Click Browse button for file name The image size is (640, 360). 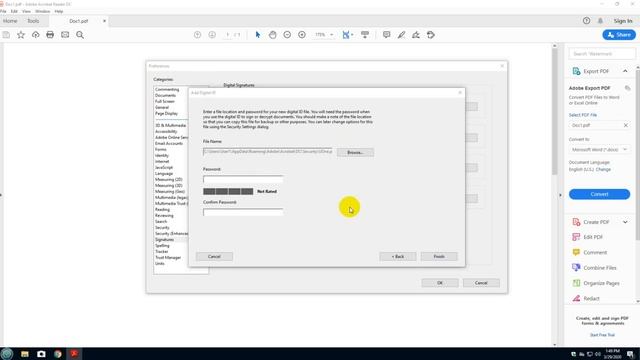click(x=355, y=152)
